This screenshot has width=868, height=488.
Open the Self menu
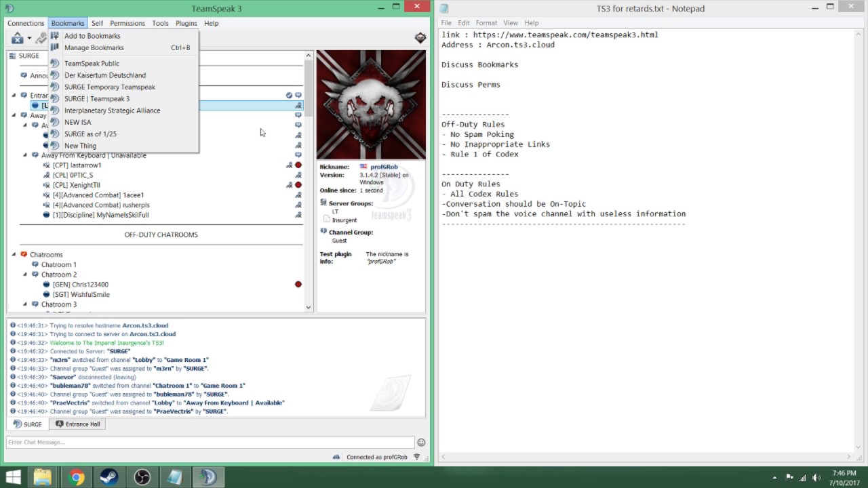(x=97, y=23)
